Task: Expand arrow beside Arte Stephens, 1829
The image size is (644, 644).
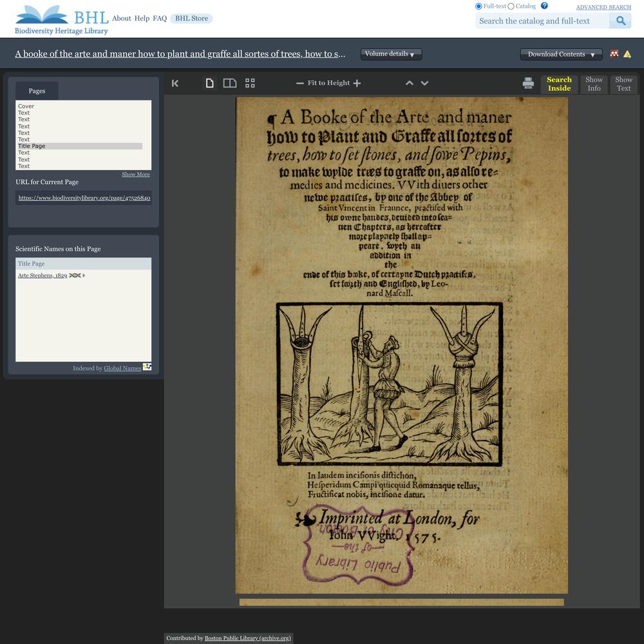Action: click(84, 276)
